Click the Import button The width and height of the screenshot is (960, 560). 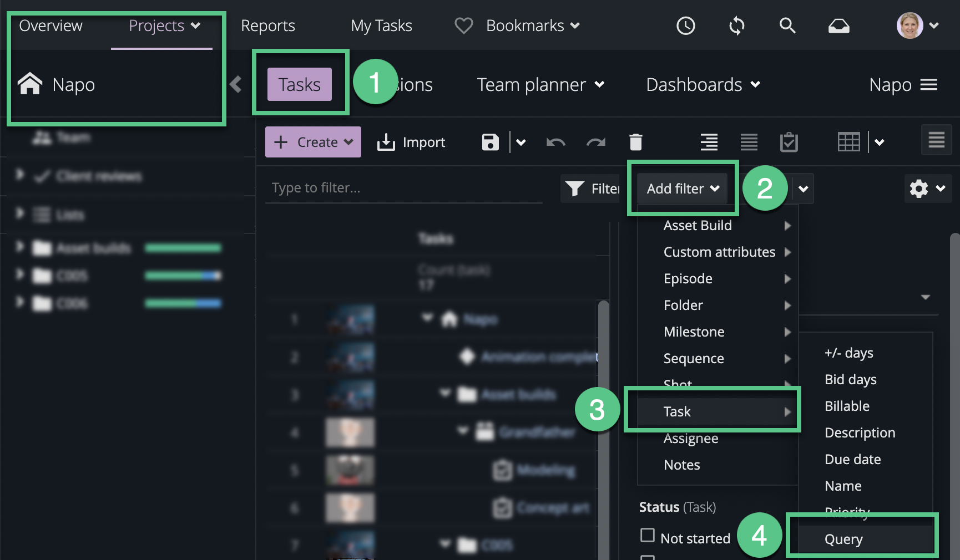click(411, 142)
